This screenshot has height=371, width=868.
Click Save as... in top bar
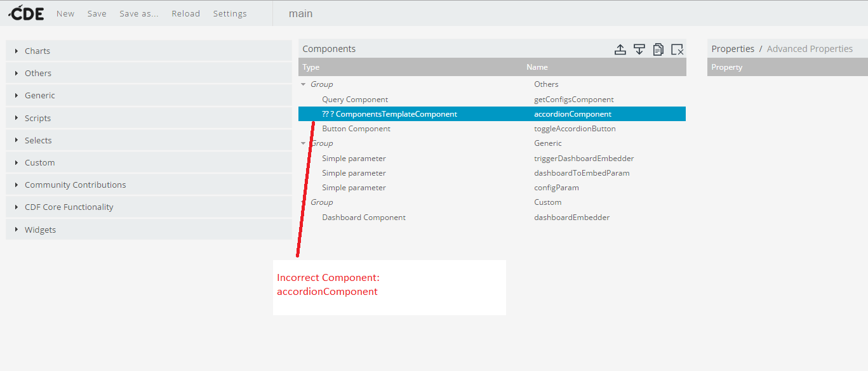tap(139, 13)
